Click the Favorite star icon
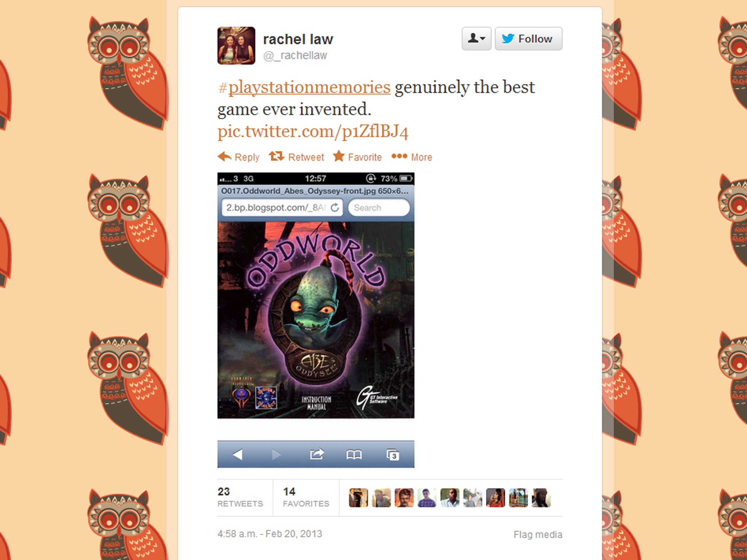 338,156
